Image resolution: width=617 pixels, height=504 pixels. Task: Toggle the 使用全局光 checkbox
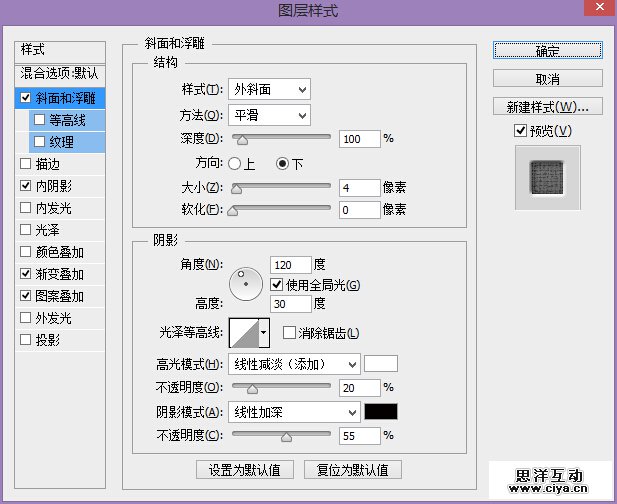tap(277, 285)
